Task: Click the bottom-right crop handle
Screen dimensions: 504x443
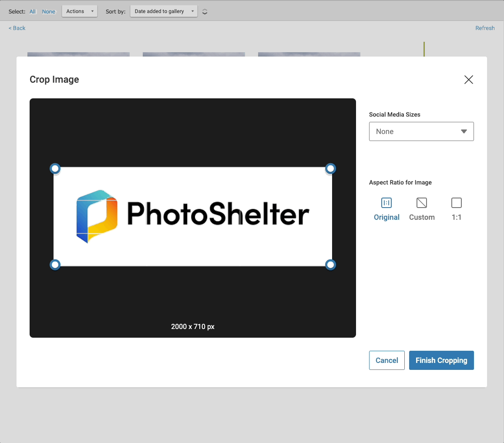Action: [330, 265]
